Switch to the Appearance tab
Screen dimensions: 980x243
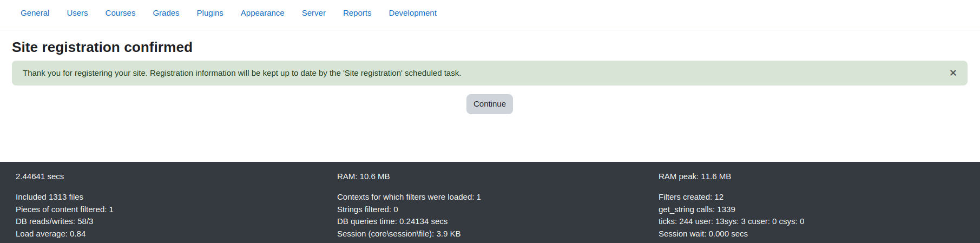coord(262,13)
